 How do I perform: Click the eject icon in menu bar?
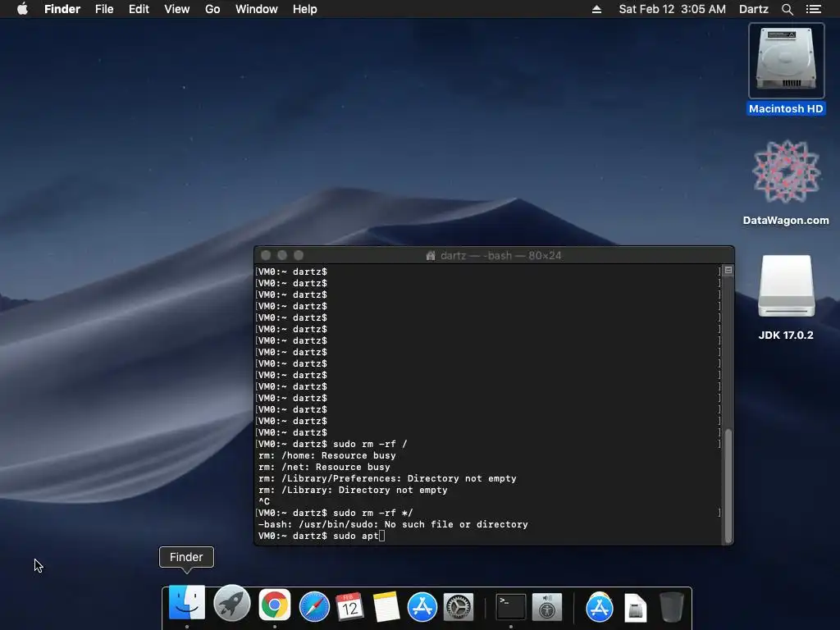[x=596, y=9]
